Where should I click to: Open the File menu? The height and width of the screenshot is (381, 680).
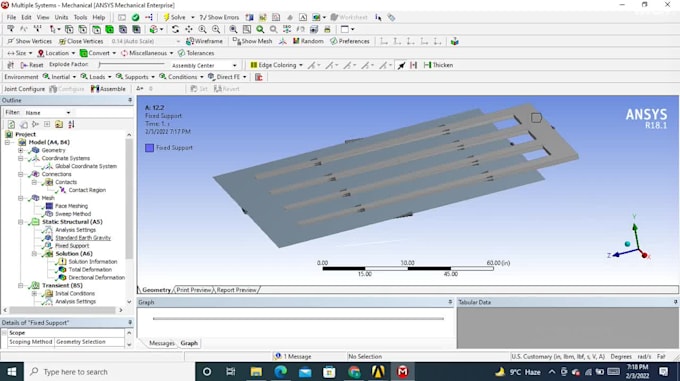(x=11, y=17)
